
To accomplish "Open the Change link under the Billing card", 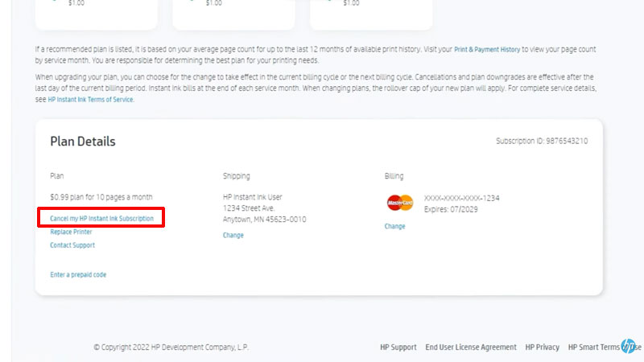I will click(x=394, y=226).
